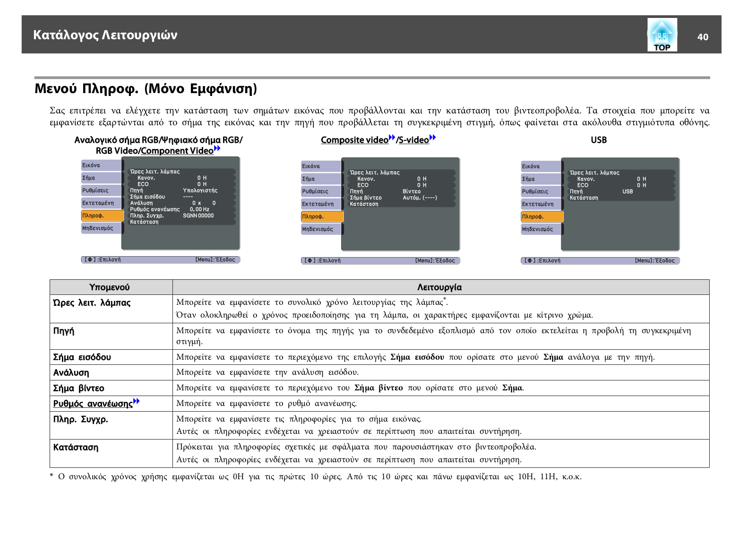Click Σήμα εισόδου table row label
This screenshot has width=756, height=535.
pos(82,357)
